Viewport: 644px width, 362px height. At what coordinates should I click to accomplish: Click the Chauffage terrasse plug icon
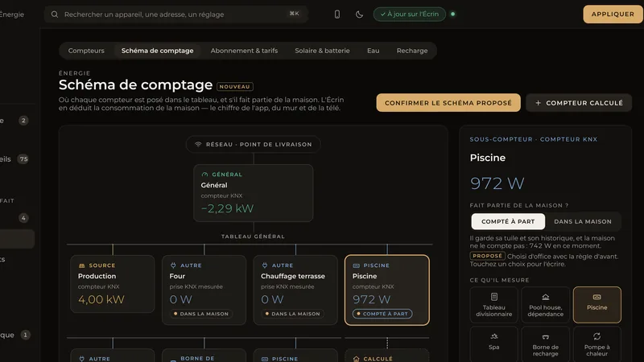(265, 265)
